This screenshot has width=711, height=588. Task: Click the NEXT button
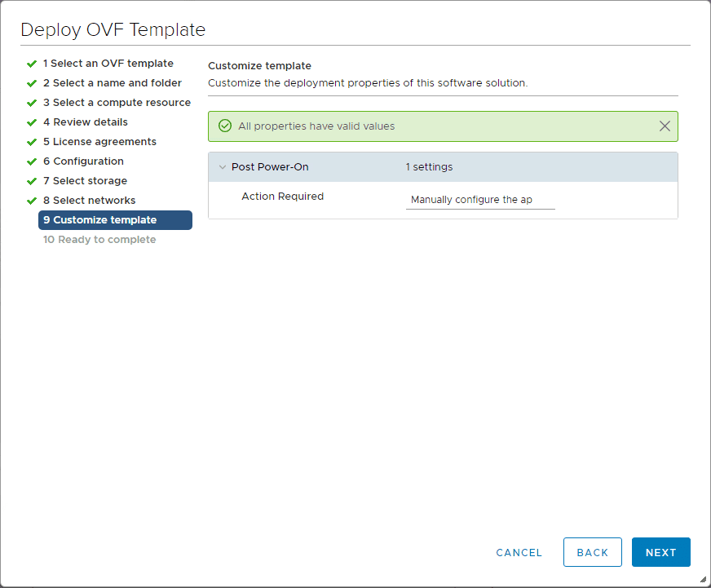660,552
